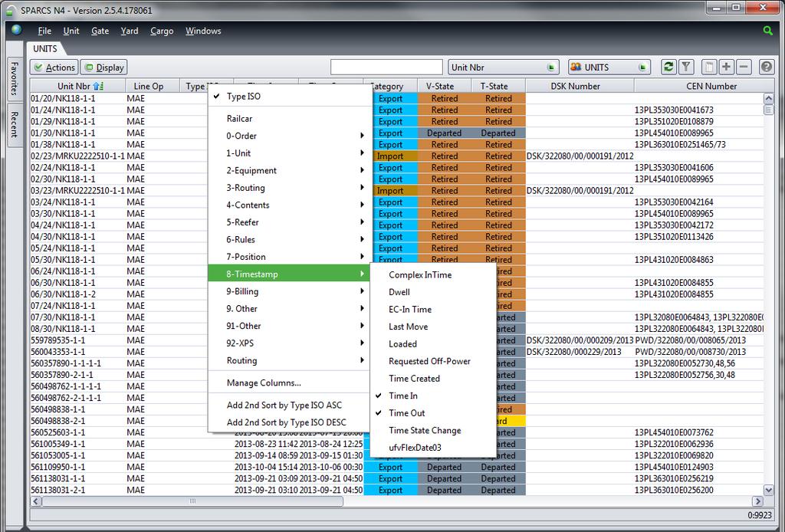The width and height of the screenshot is (785, 532).
Task: Click the globe icon beside File menu
Action: pos(17,30)
